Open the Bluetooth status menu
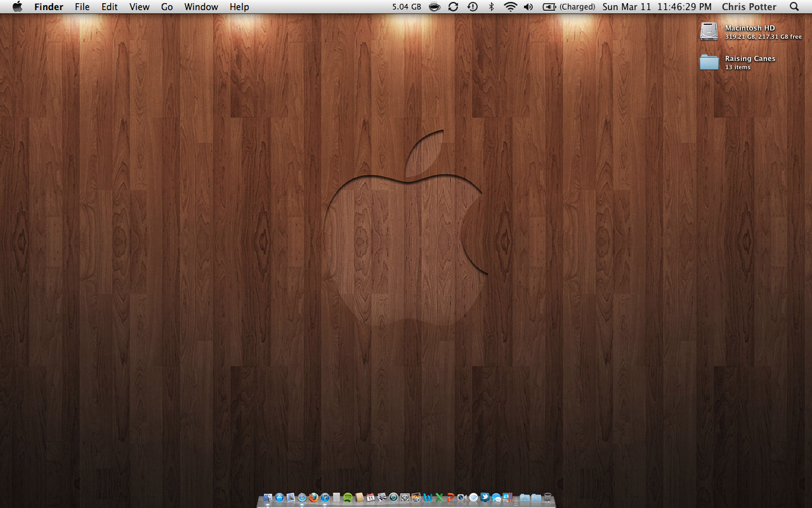 tap(491, 7)
